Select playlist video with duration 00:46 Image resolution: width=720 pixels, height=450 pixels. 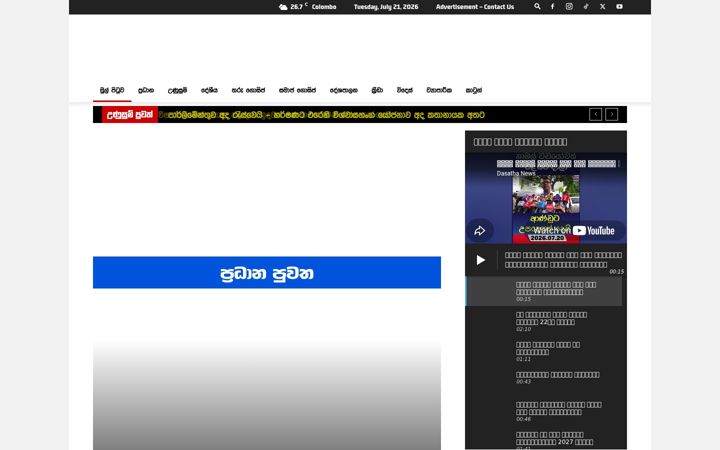(x=544, y=411)
